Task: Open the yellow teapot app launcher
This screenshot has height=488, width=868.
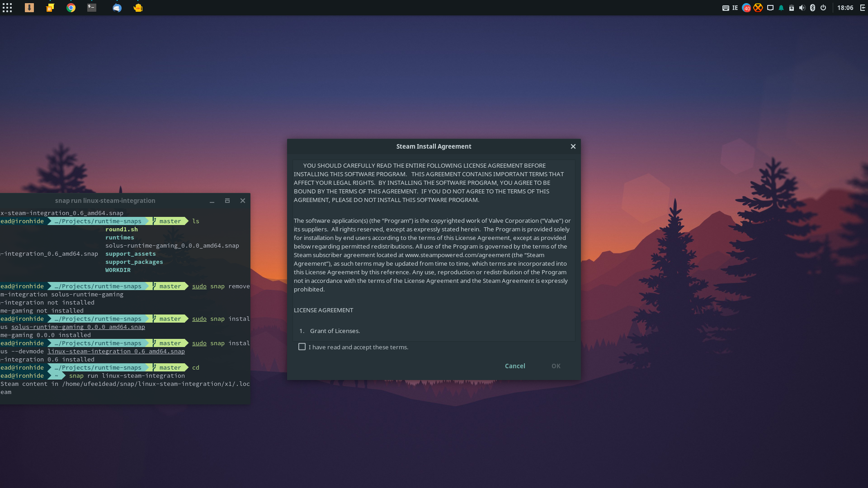Action: [x=138, y=8]
